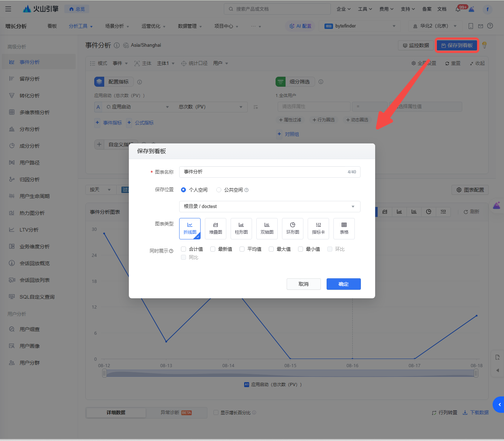504x441 pixels.
Task: Click the 行列转置 control
Action: [x=445, y=412]
